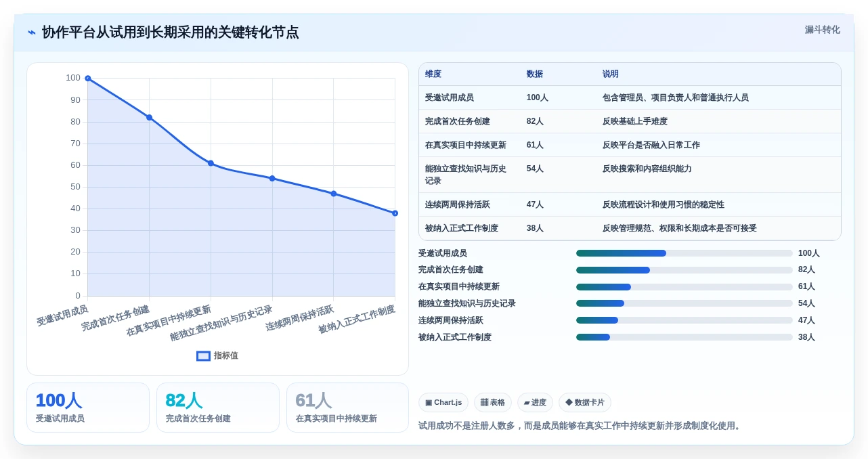
Task: Click the dashboard title 协作平台从试用到长期采用的关键转化节点
Action: pyautogui.click(x=170, y=32)
